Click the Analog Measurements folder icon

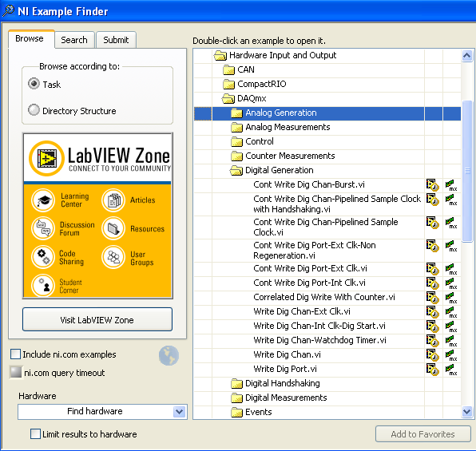[x=236, y=127]
